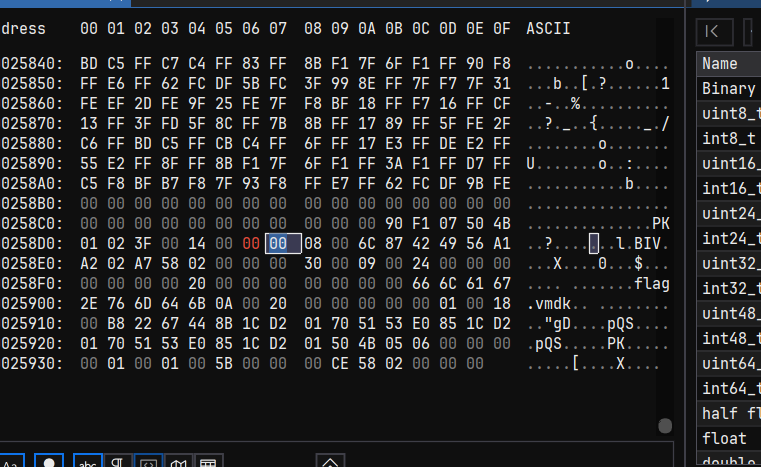Screen dimensions: 761x467
Task: Click the 0258C0 address label
Action: [x=32, y=223]
